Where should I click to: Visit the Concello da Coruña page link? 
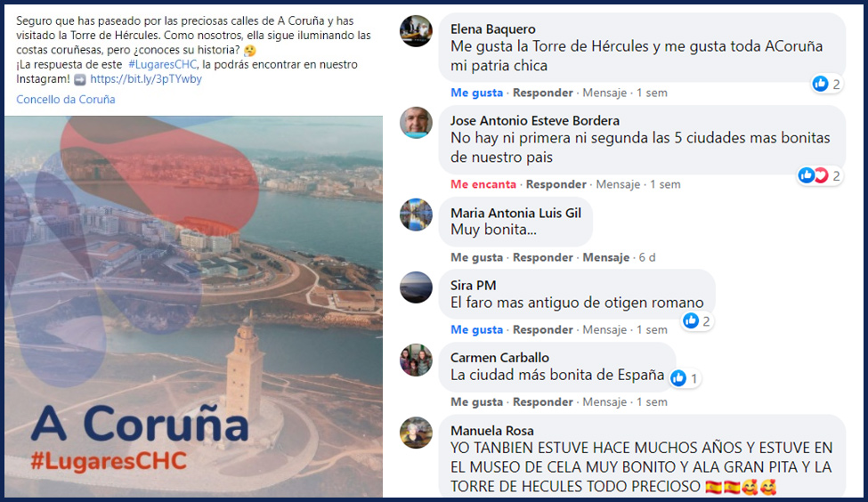65,100
